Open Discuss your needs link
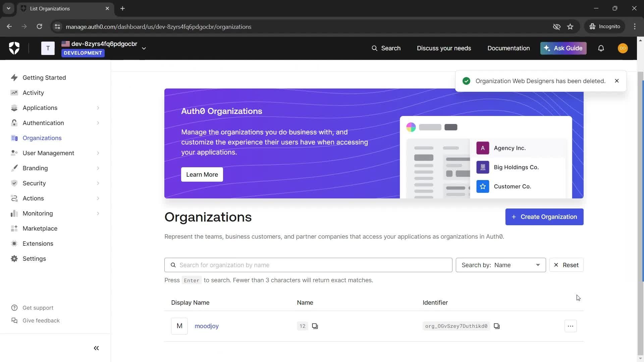 pyautogui.click(x=444, y=48)
